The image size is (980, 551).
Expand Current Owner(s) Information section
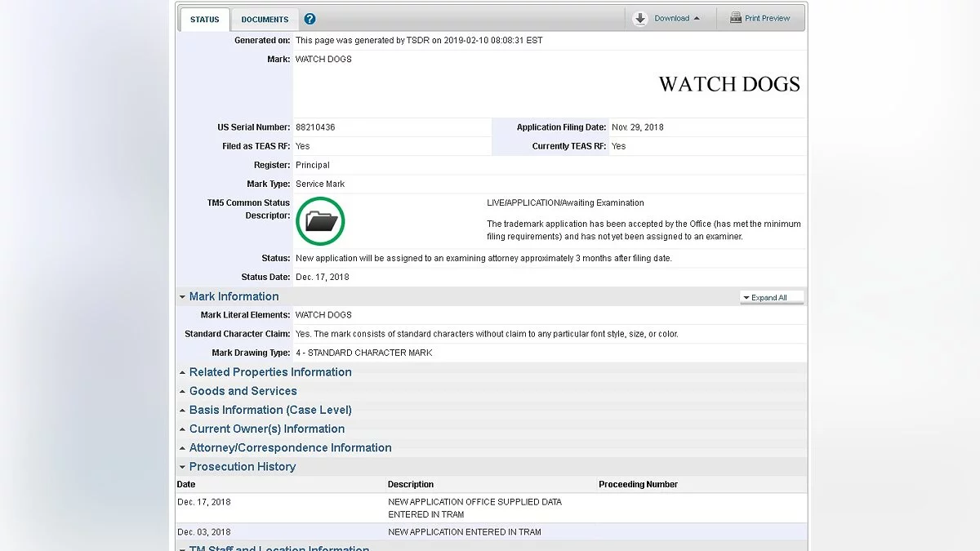tap(266, 429)
